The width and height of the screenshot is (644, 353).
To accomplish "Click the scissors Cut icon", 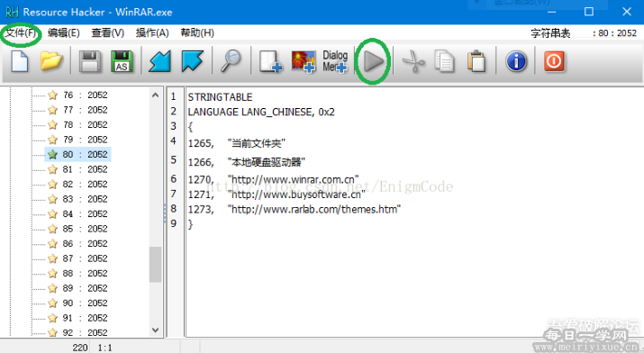I will coord(413,61).
